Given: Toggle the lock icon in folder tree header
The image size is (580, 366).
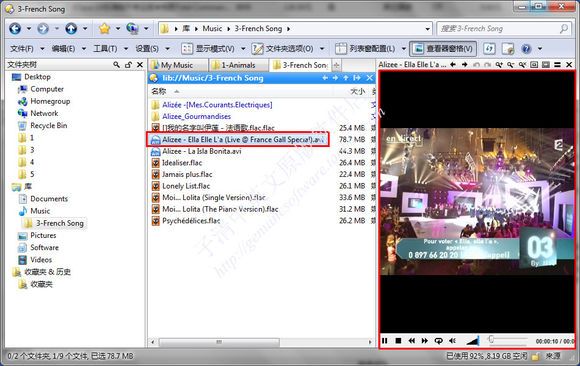Looking at the screenshot, I should [128, 65].
